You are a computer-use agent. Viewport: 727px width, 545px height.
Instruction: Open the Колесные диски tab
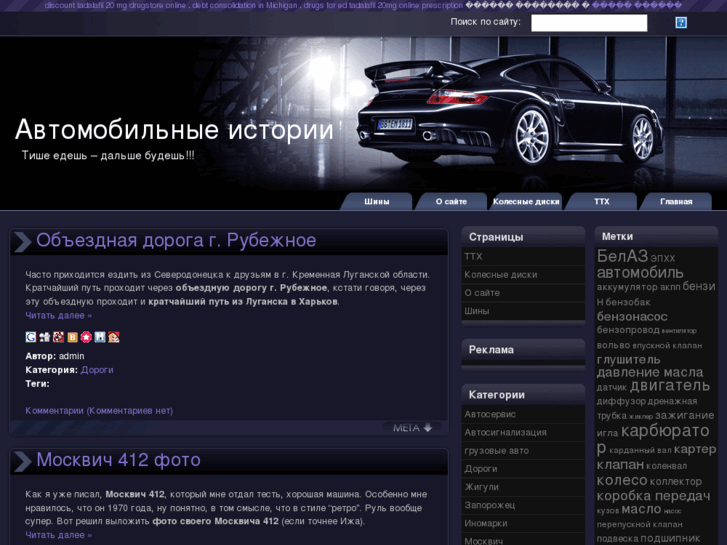click(526, 201)
